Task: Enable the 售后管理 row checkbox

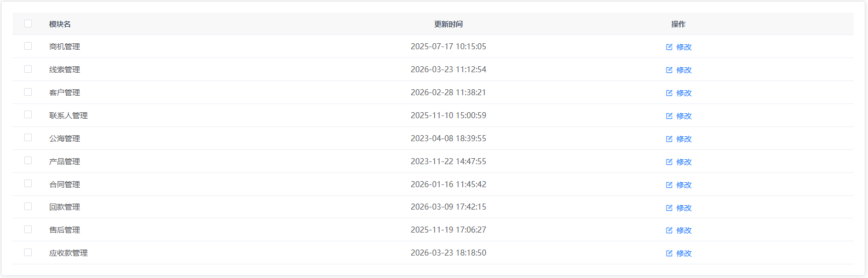Action: (28, 229)
